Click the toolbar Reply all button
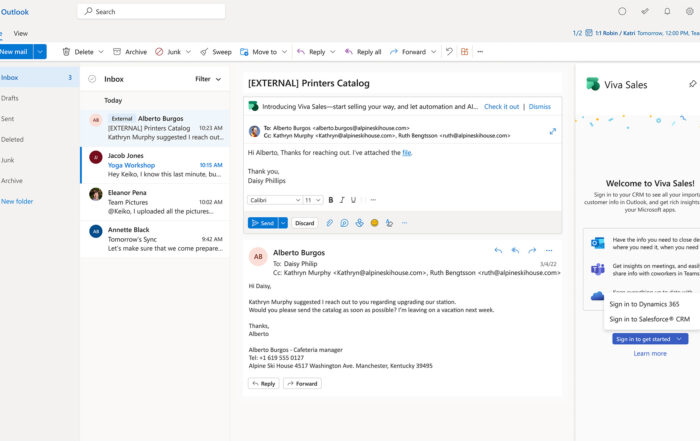 pos(363,52)
